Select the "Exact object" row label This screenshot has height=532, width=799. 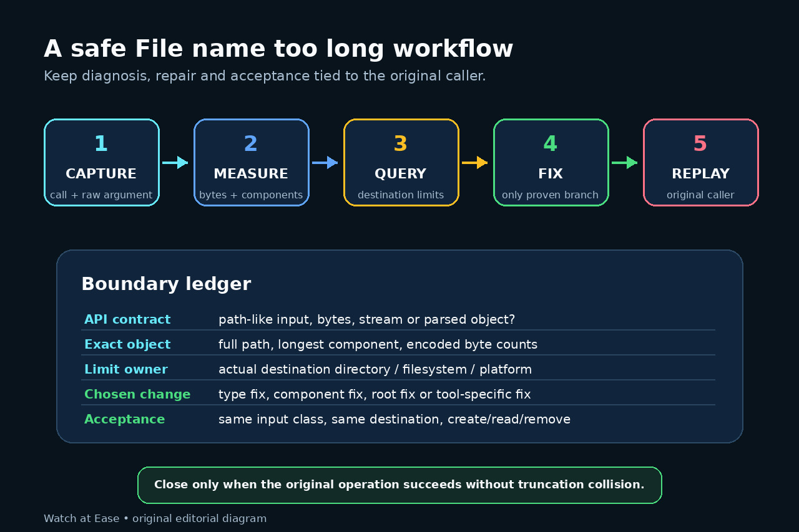click(127, 344)
